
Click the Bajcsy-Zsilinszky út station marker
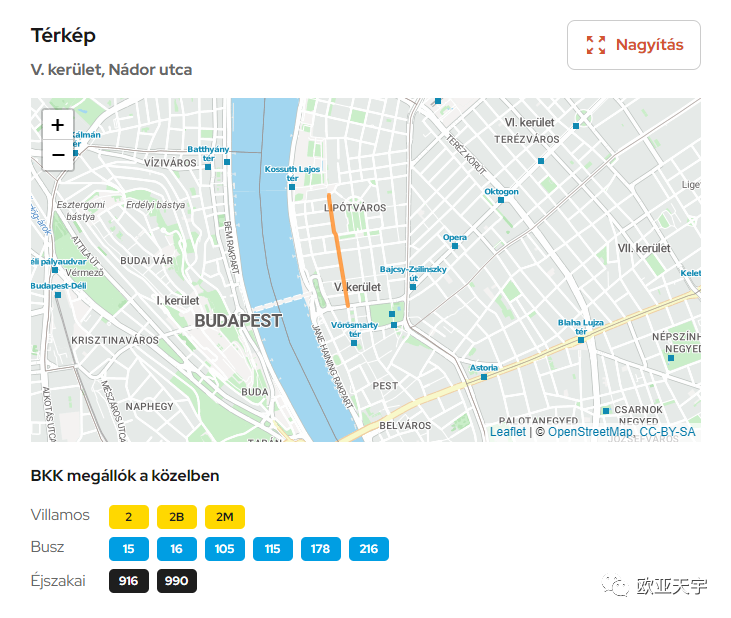pyautogui.click(x=413, y=287)
